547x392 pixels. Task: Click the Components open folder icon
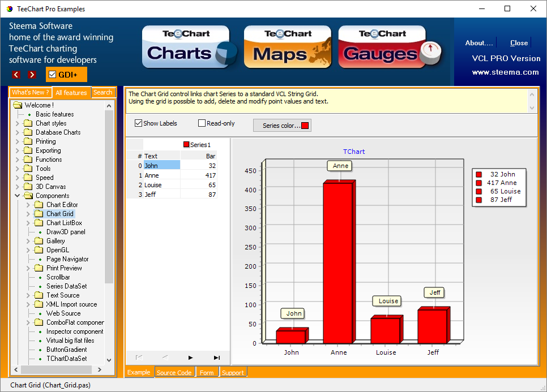point(28,196)
